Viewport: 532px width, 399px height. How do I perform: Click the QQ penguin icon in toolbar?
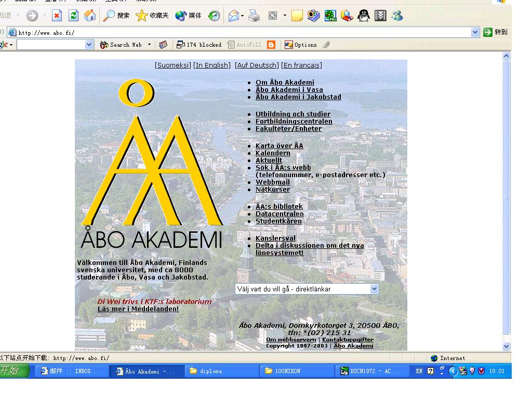tap(364, 16)
